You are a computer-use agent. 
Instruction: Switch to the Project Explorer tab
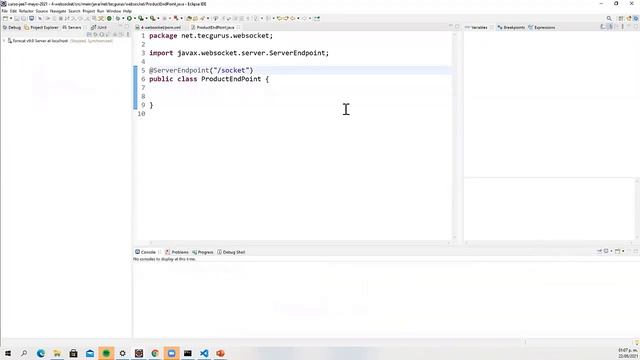point(41,27)
